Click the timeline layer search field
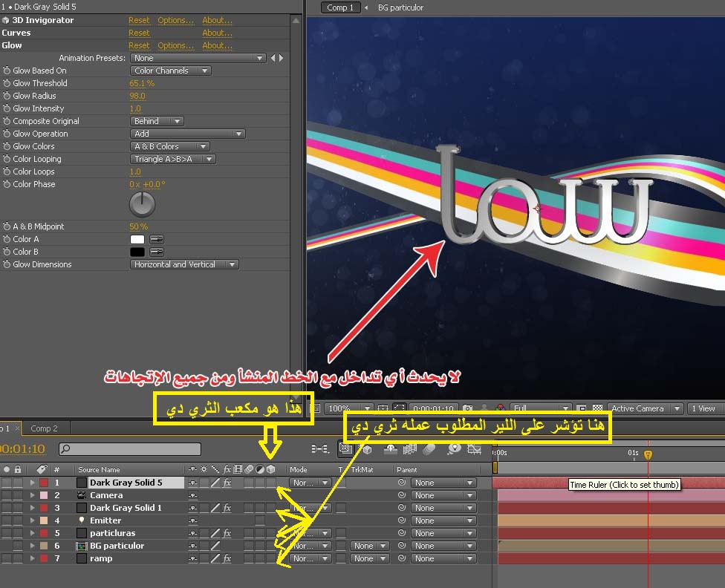Screen dimensions: 725x588 (130, 449)
